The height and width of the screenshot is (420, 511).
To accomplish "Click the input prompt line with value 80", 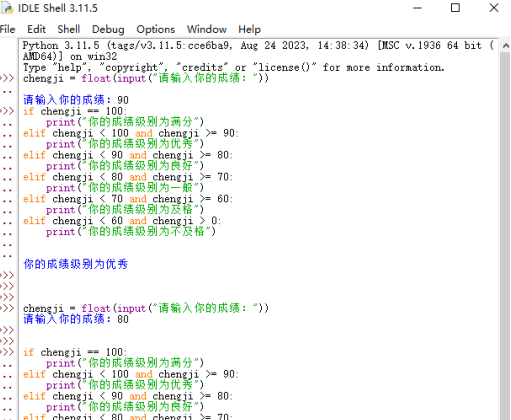I will click(x=76, y=319).
